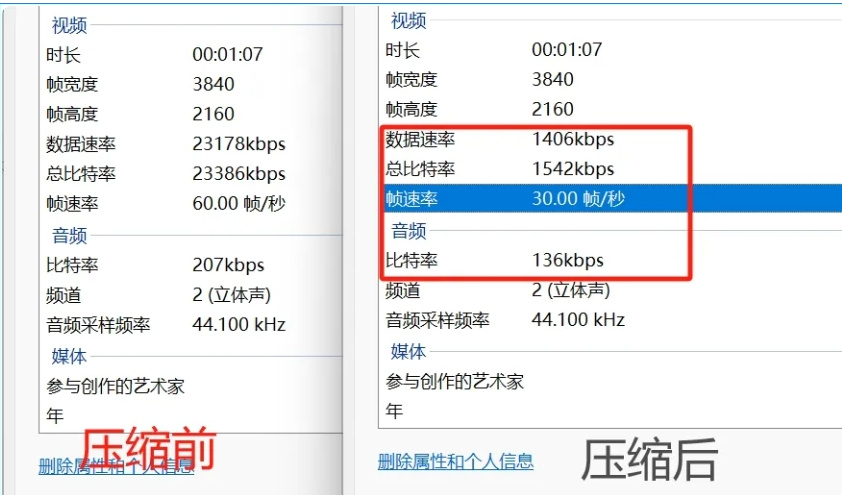Click the 媒体 section header in 压缩后 panel
The width and height of the screenshot is (842, 495).
point(408,351)
